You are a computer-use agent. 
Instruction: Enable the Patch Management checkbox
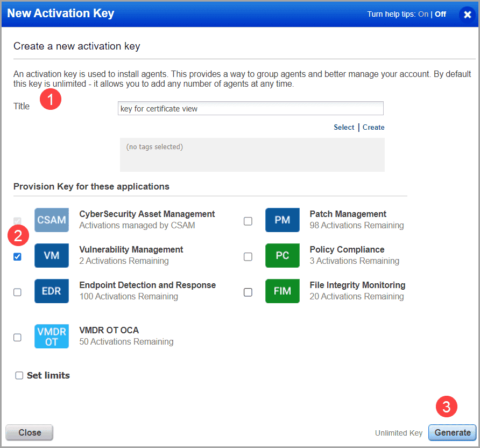pos(248,221)
